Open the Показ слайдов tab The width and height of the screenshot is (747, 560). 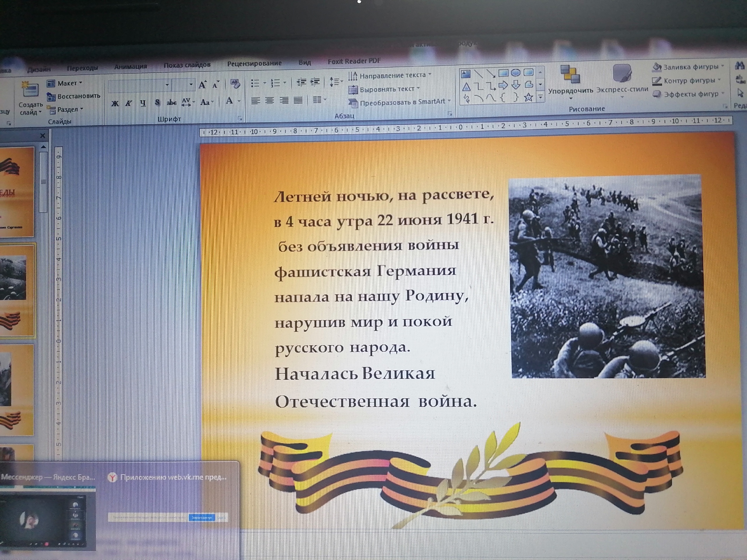pos(187,64)
